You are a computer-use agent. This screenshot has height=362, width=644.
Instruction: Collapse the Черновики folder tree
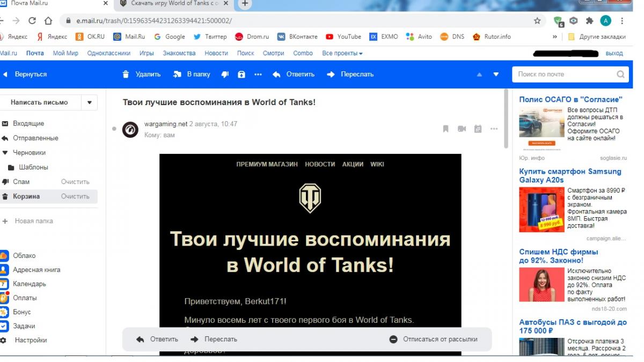[x=5, y=153]
